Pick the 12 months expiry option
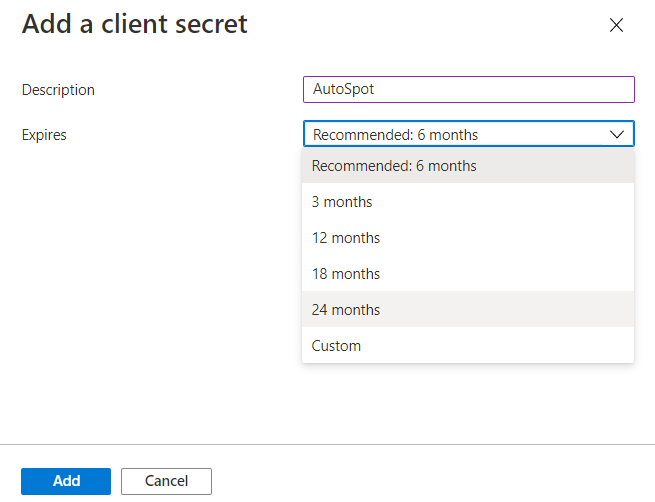 tap(346, 238)
